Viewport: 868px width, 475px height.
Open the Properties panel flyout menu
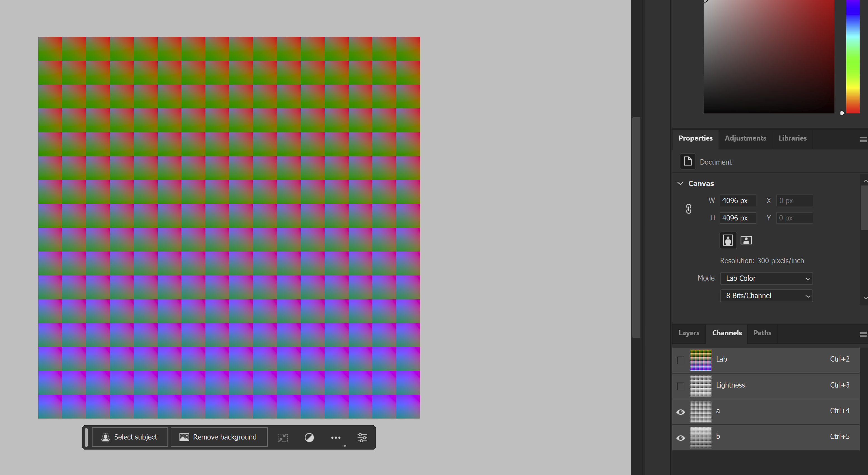[x=863, y=139]
